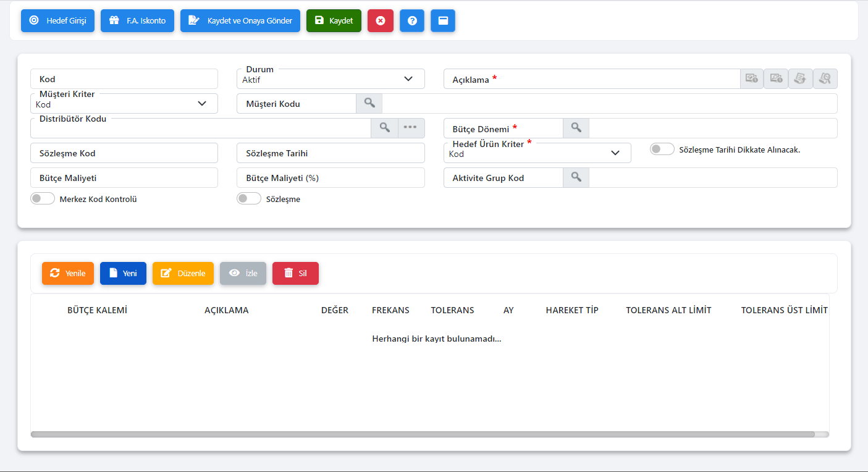
Task: Click the Hedef Girişi button
Action: click(58, 20)
